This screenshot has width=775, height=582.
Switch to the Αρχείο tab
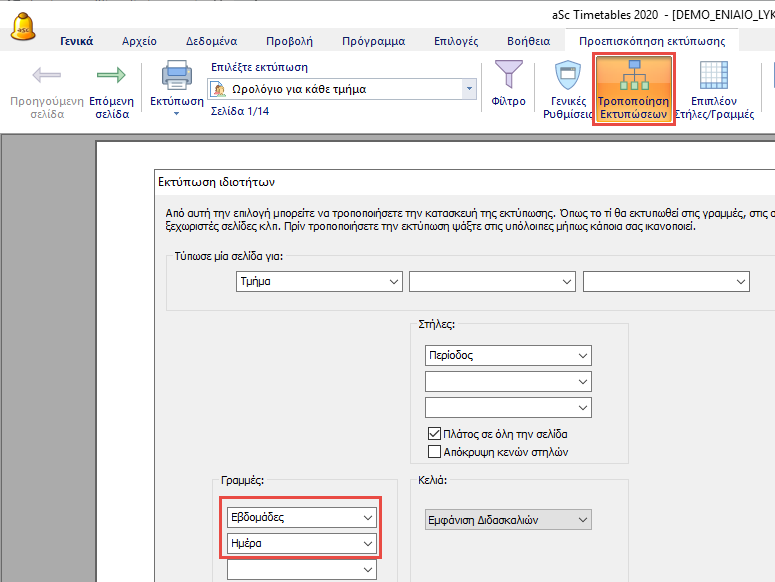click(139, 41)
